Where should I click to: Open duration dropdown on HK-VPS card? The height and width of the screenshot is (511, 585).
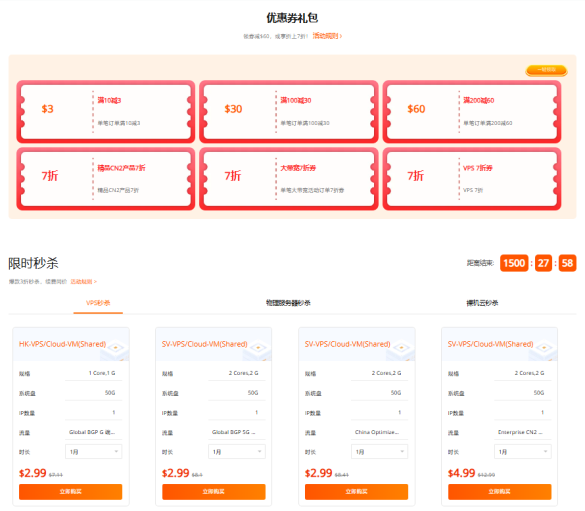pos(93,452)
